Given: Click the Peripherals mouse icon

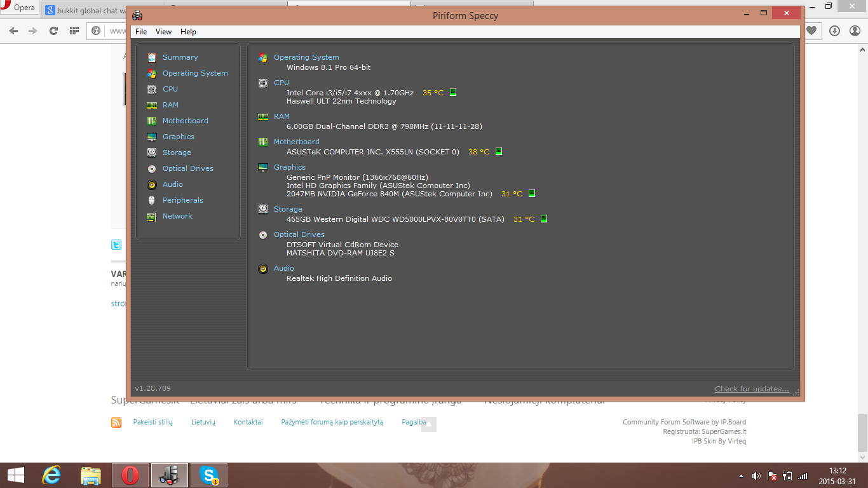Looking at the screenshot, I should click(x=152, y=200).
